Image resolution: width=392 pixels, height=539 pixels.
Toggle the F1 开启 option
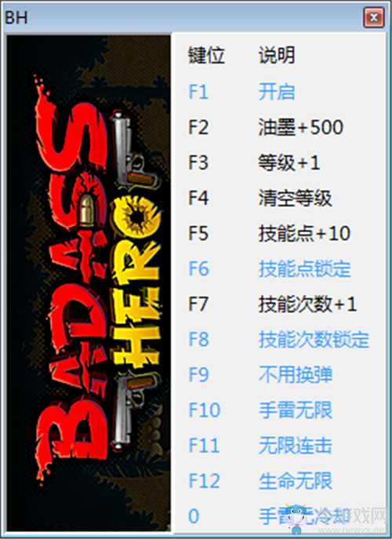click(277, 92)
